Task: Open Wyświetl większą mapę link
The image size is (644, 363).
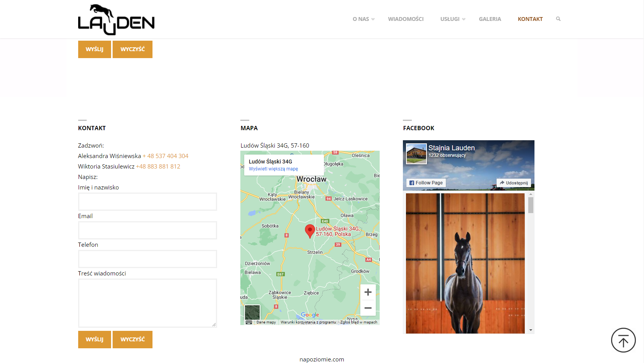Action: click(273, 169)
